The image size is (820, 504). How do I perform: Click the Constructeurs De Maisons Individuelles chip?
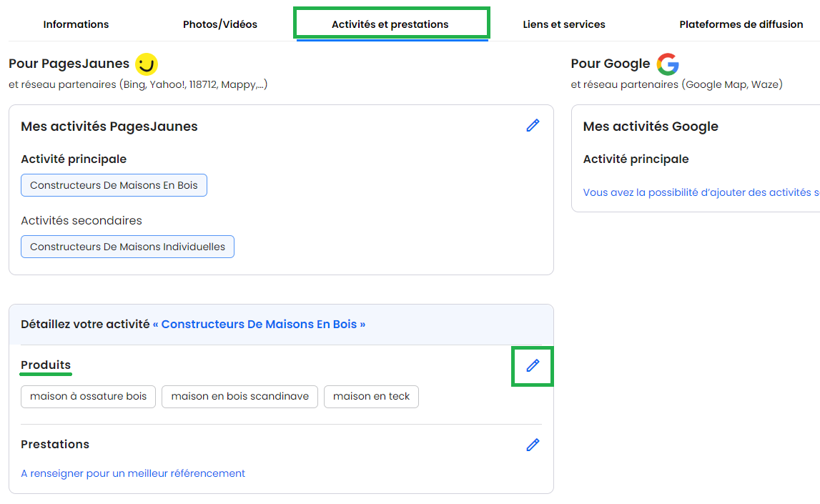coord(127,247)
